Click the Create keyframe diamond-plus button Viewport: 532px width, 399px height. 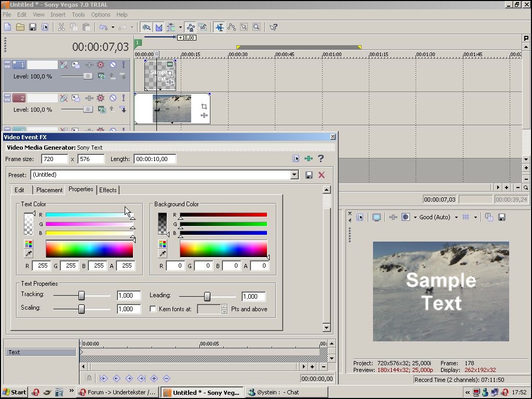tap(154, 378)
